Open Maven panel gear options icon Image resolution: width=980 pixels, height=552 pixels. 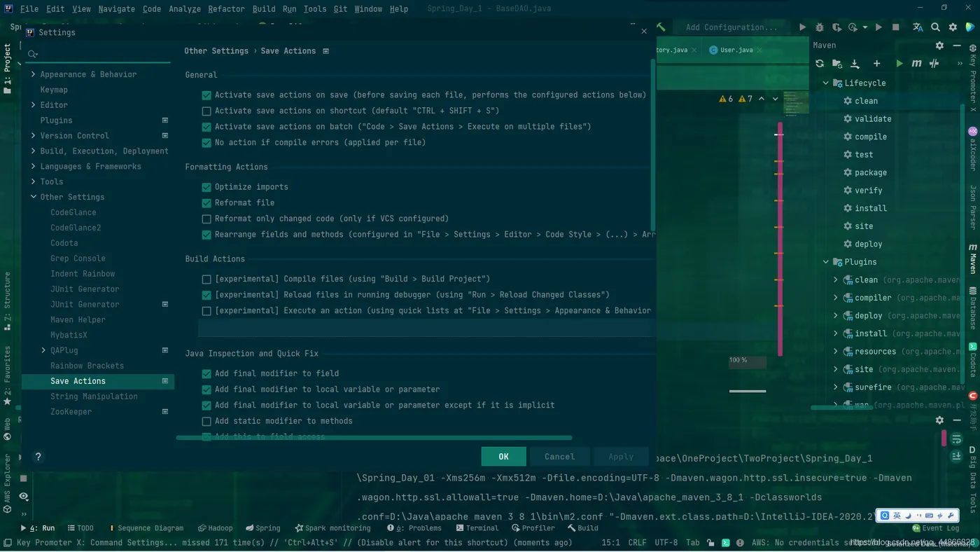click(x=939, y=46)
